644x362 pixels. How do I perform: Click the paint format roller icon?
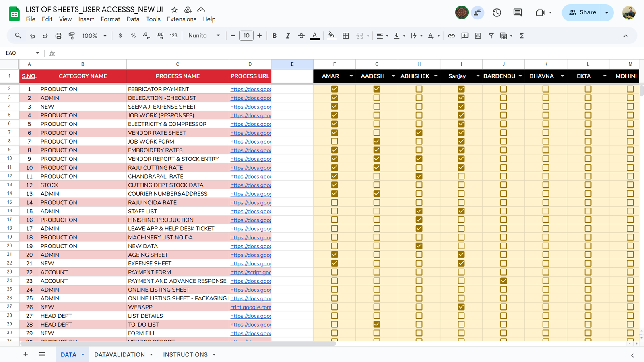(72, 36)
